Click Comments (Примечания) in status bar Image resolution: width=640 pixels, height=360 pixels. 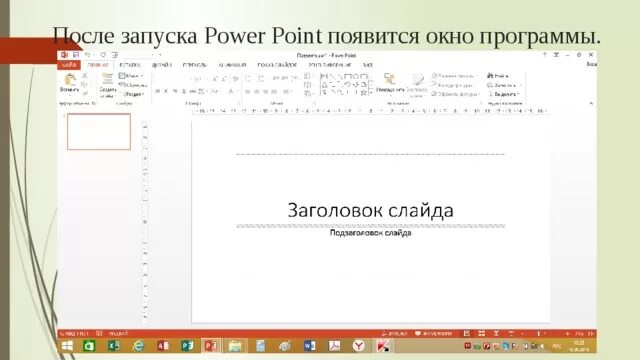(x=433, y=333)
